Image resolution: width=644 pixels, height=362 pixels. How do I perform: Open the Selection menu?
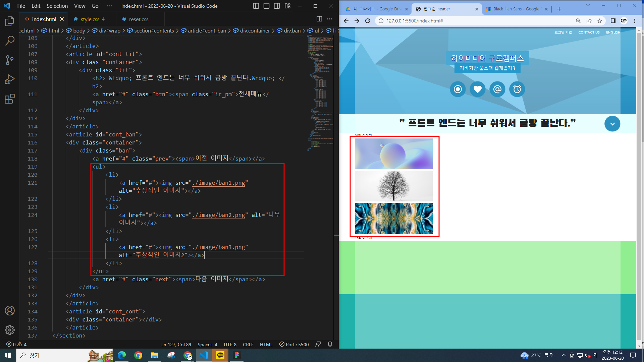click(57, 6)
